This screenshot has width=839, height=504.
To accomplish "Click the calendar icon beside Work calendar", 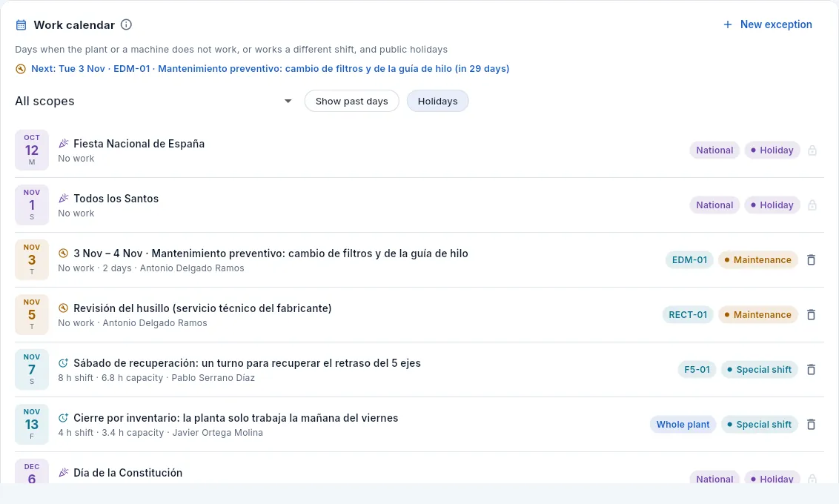I will click(21, 24).
